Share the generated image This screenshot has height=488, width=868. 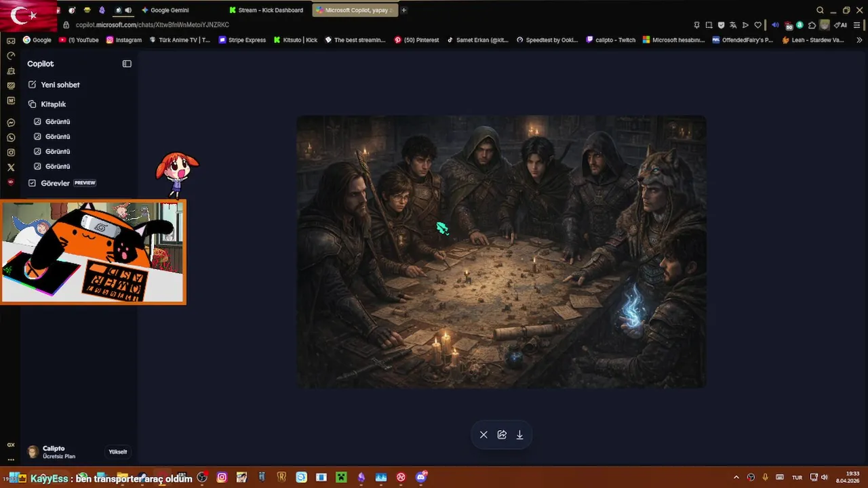point(502,435)
